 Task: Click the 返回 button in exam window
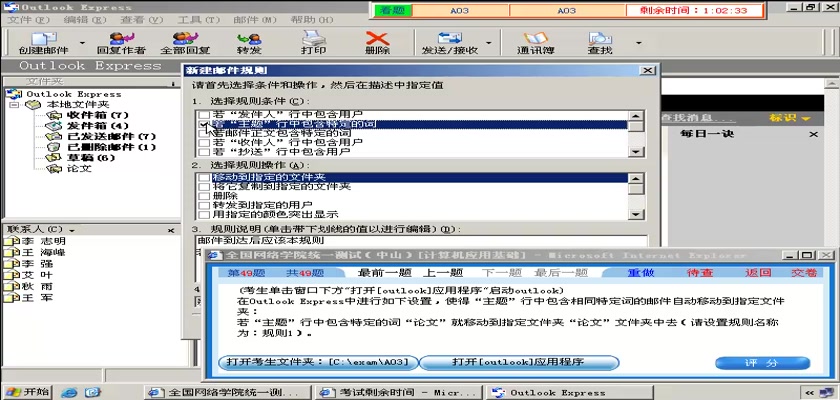[x=758, y=273]
